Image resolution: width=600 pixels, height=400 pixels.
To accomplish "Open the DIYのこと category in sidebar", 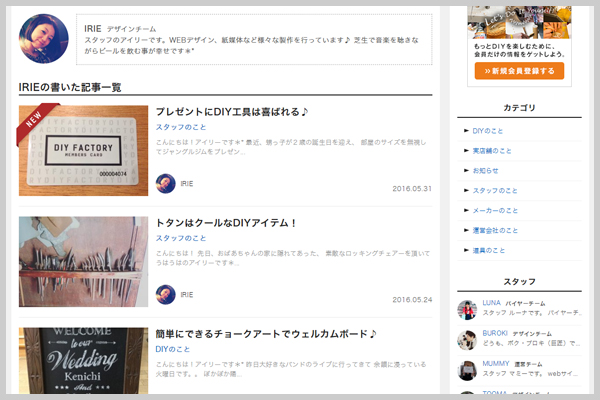I will click(x=488, y=131).
